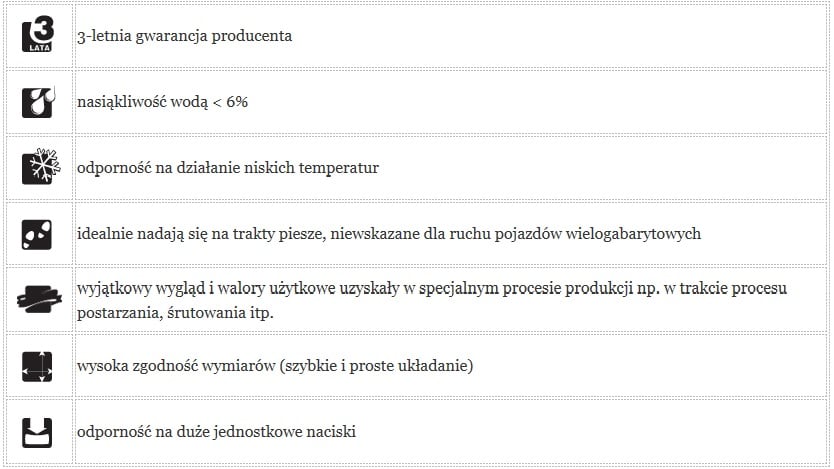This screenshot has height=469, width=834.
Task: Select the dimension arrows icon
Action: pyautogui.click(x=37, y=366)
